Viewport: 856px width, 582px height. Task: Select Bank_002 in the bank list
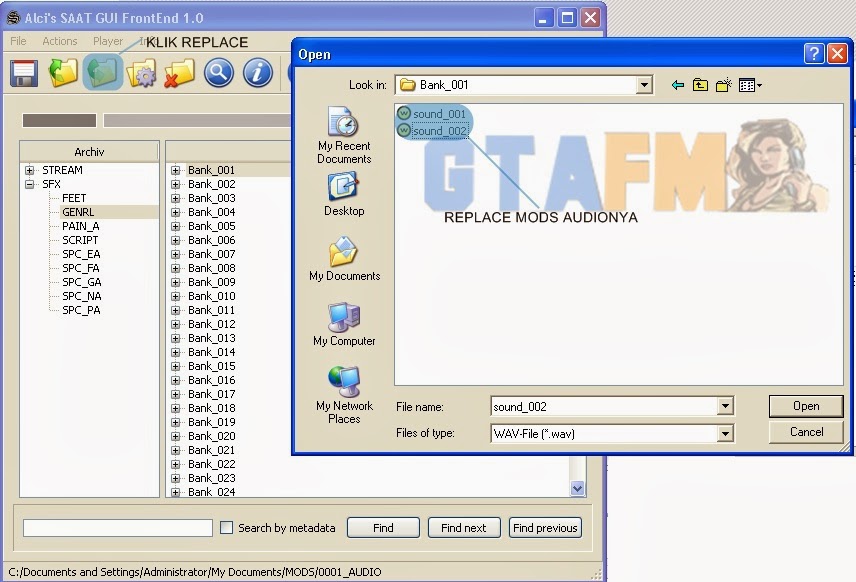pos(212,185)
